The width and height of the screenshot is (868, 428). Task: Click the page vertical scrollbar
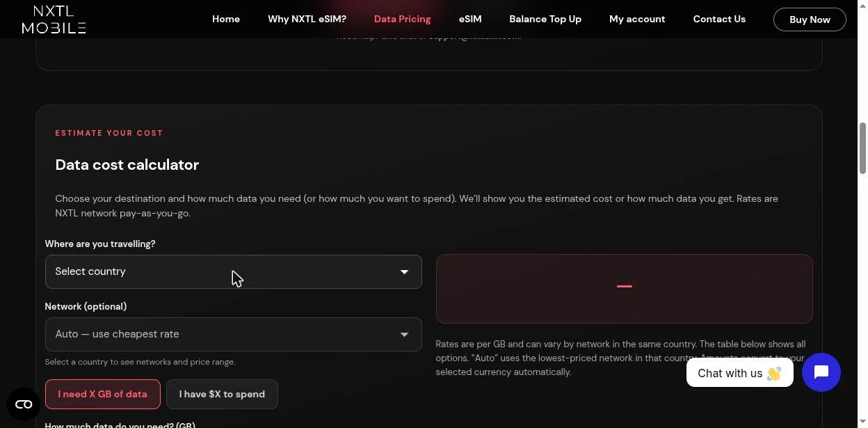(863, 148)
